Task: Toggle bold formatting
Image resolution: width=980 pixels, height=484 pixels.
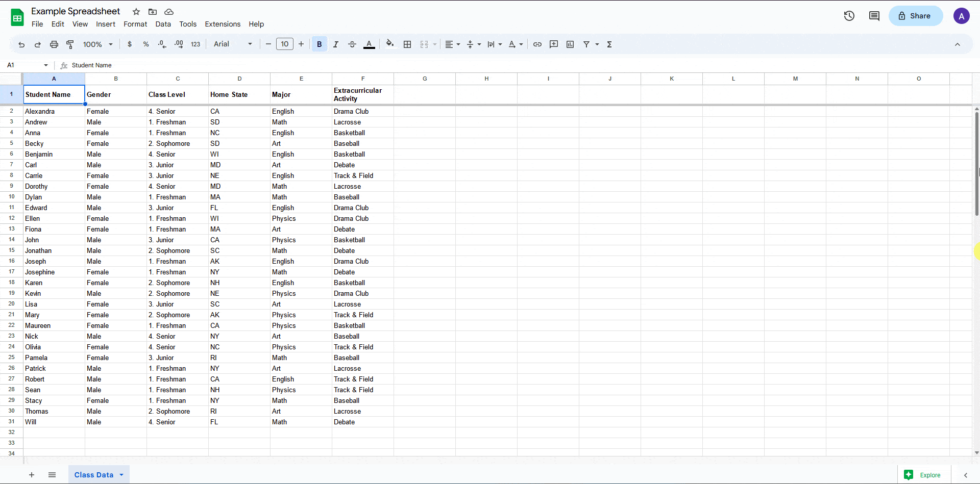Action: coord(318,44)
